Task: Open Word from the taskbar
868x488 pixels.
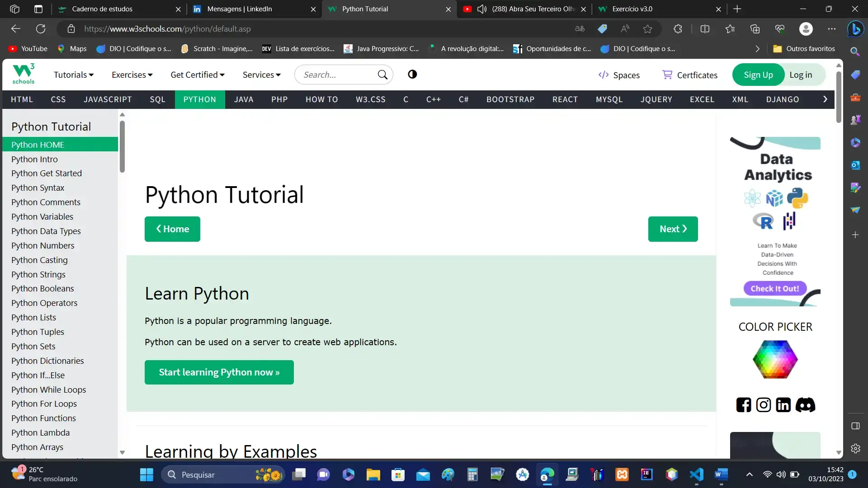Action: point(722,474)
